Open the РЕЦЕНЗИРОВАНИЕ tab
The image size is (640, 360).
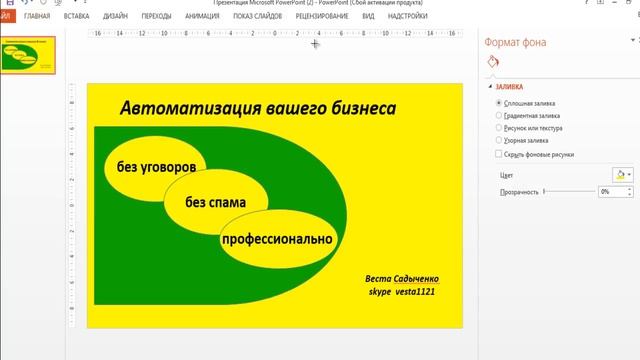tap(322, 16)
